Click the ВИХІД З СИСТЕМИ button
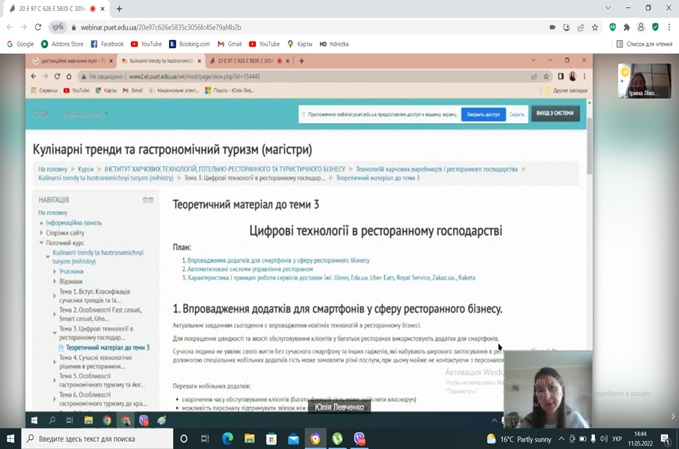This screenshot has height=449, width=679. click(x=555, y=113)
